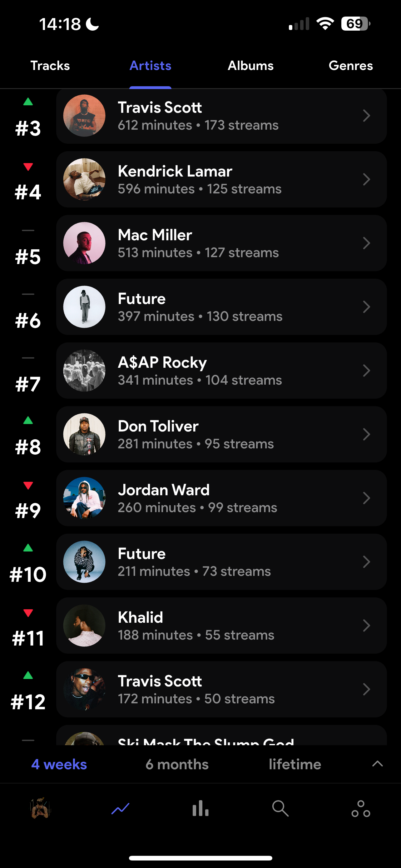Switch to the lifetime range
Screen dimensions: 401x868
tap(295, 764)
